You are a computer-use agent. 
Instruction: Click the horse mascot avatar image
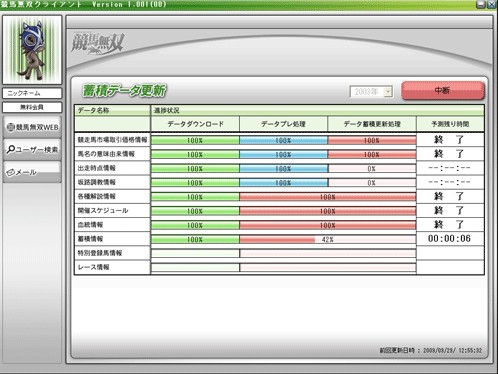32,50
